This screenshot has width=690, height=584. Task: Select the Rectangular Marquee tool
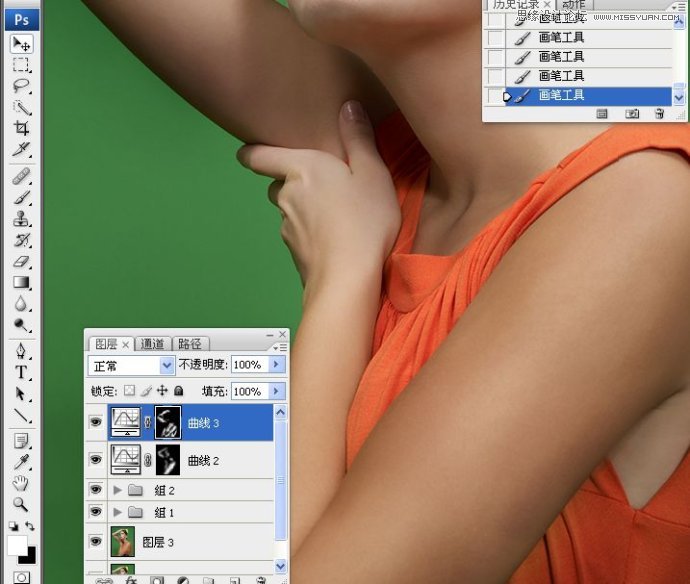(21, 65)
